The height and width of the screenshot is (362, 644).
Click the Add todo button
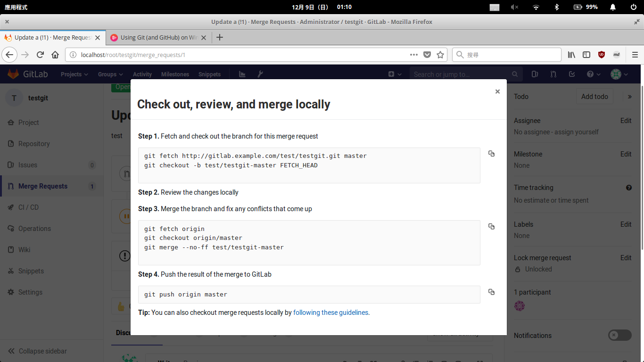tap(594, 97)
